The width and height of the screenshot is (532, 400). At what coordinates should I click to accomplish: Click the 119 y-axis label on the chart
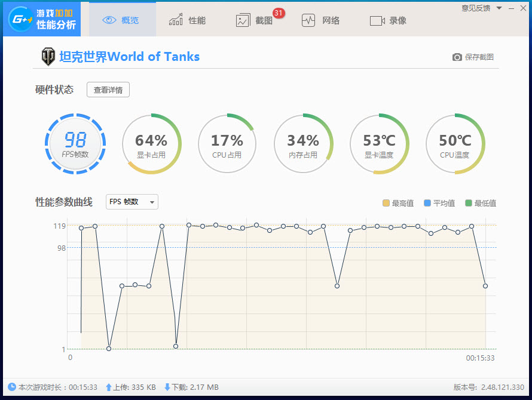(x=59, y=226)
